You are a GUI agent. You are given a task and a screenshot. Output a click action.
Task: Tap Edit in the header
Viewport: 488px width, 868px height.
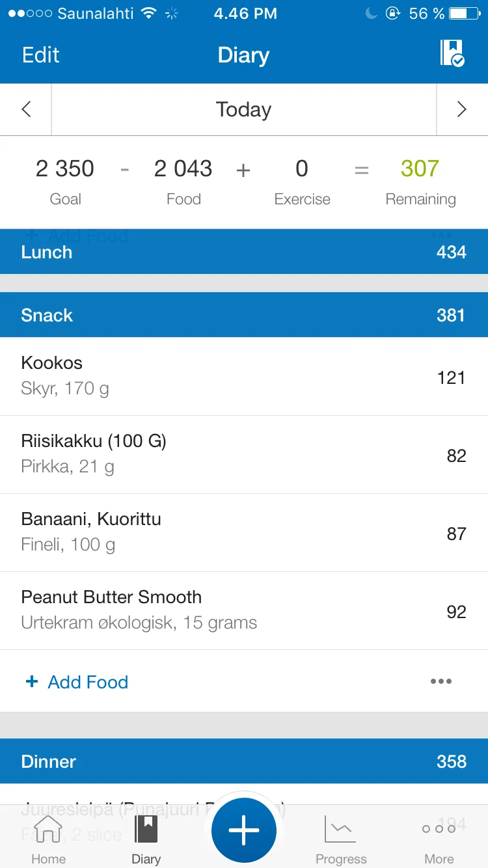[x=40, y=55]
